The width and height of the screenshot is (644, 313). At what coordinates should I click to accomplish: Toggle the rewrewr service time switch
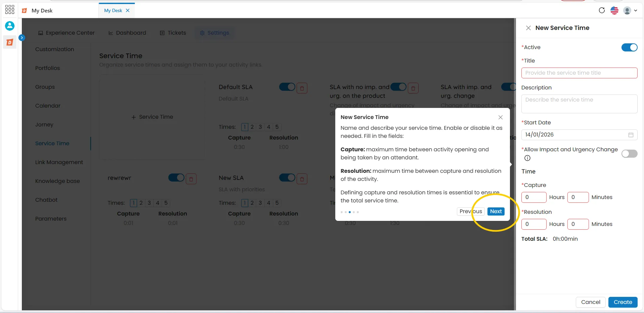click(x=176, y=178)
